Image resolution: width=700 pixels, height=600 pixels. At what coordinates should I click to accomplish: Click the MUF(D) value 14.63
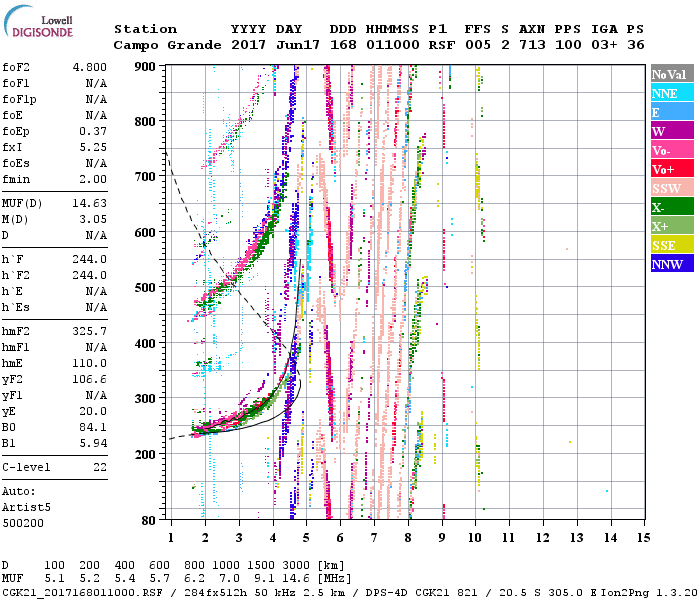[90, 204]
